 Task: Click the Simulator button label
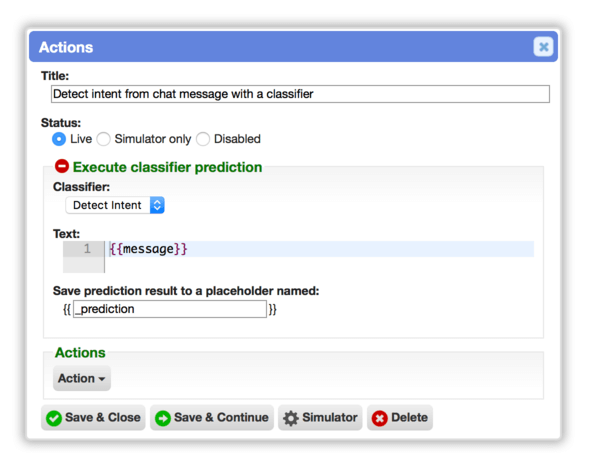tap(330, 417)
